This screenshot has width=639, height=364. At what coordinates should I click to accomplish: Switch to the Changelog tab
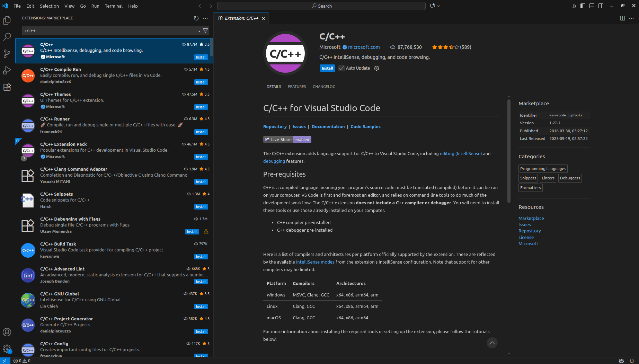324,87
